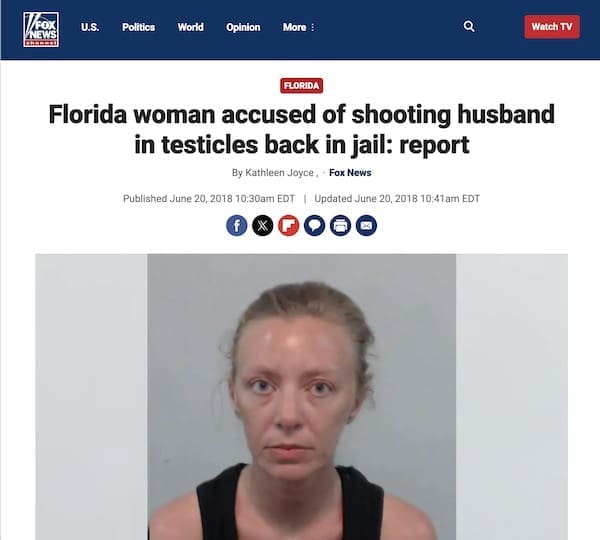The height and width of the screenshot is (540, 600).
Task: Open the U.S. section
Action: pyautogui.click(x=90, y=27)
